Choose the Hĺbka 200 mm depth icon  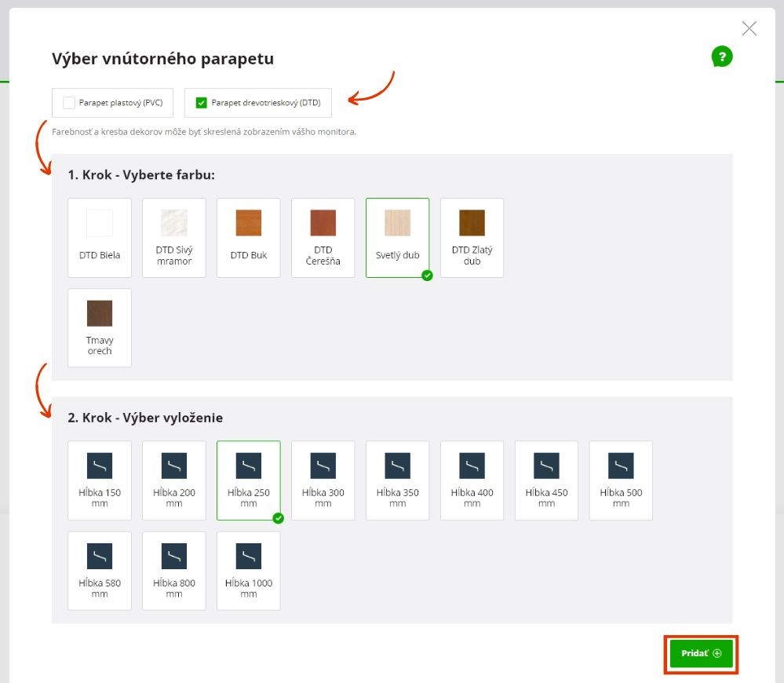(x=174, y=466)
